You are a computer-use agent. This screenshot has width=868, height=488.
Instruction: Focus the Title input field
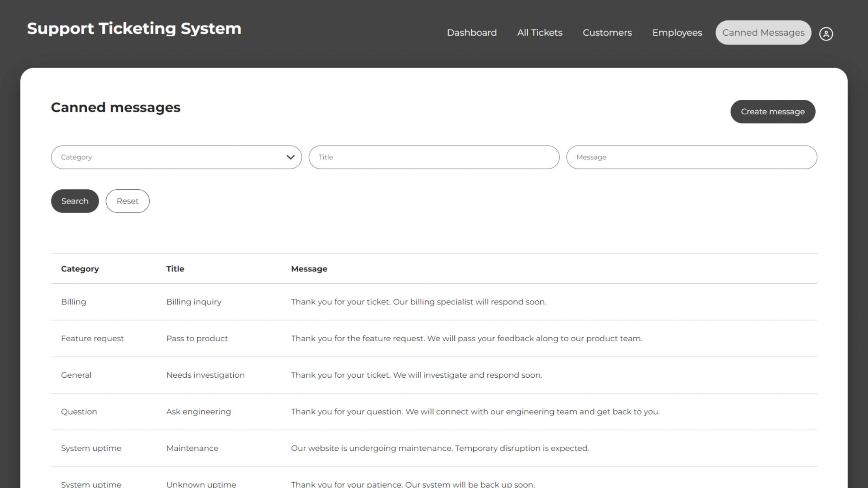[x=434, y=157]
